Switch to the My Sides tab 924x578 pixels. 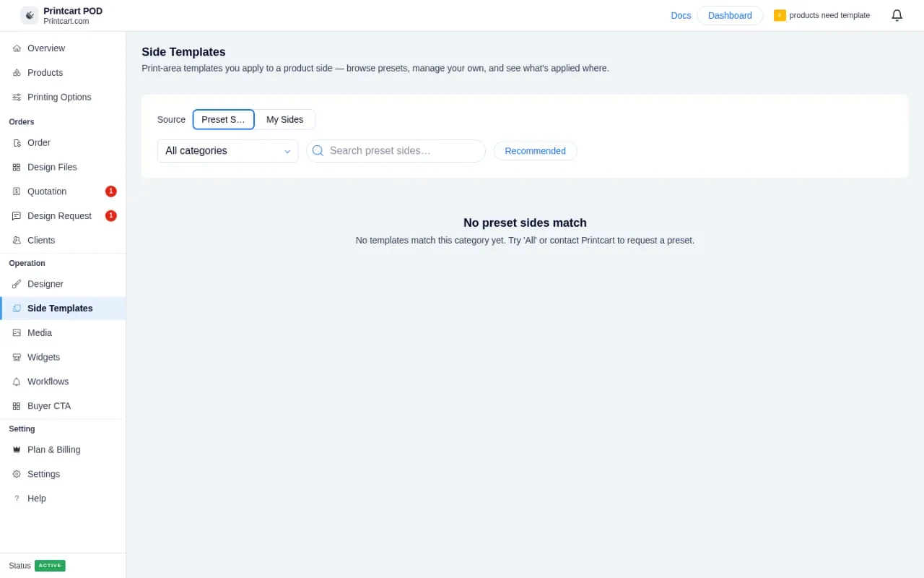point(284,119)
